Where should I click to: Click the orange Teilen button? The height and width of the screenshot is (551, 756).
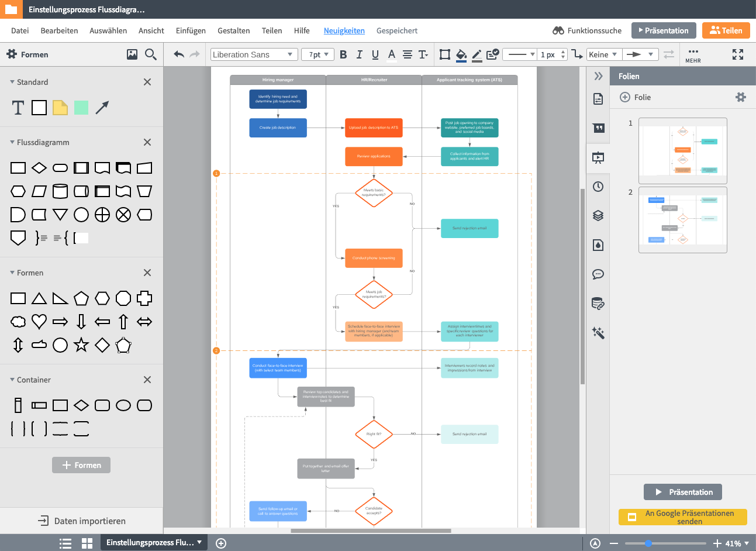(x=726, y=30)
